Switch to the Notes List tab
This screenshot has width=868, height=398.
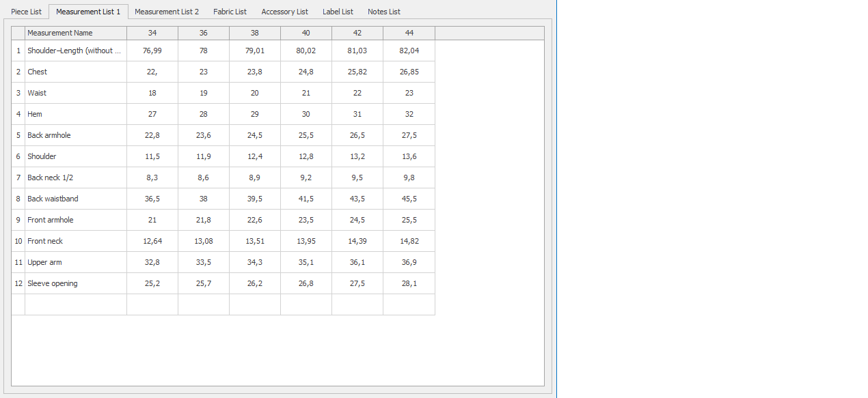(x=383, y=12)
